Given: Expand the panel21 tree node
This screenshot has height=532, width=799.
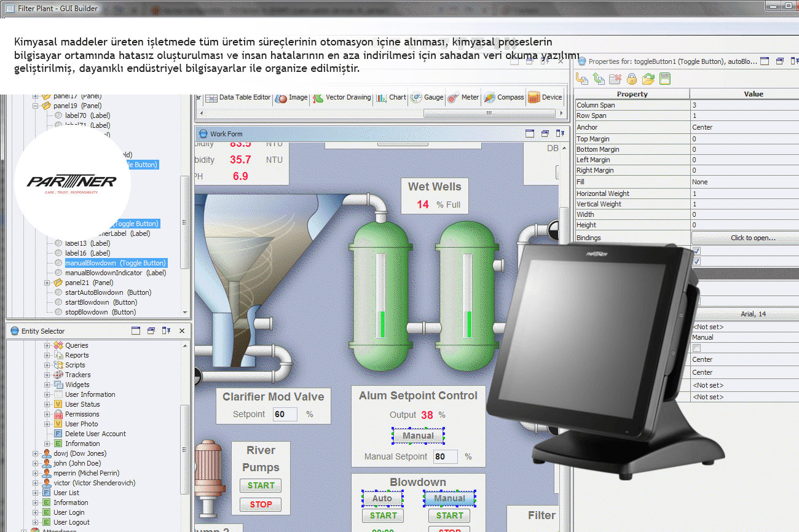Looking at the screenshot, I should click(47, 283).
